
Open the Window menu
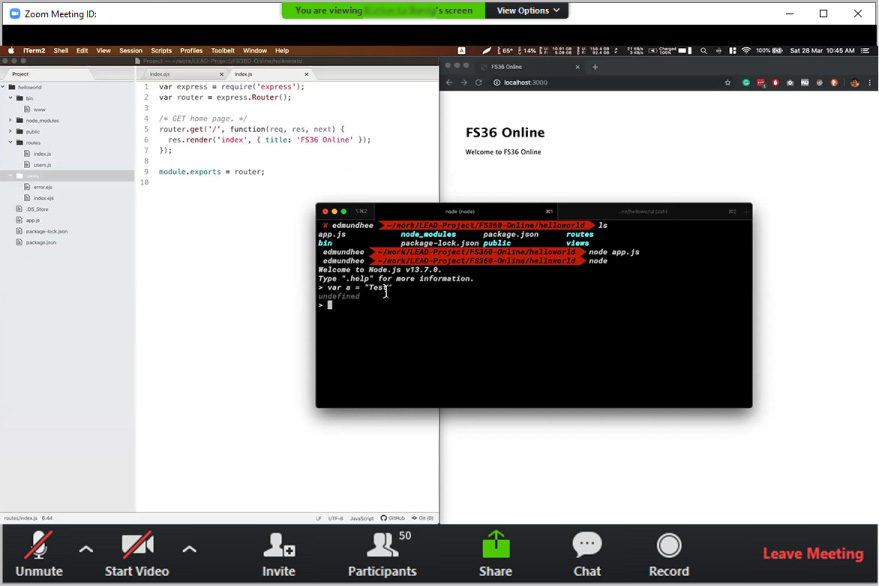255,50
